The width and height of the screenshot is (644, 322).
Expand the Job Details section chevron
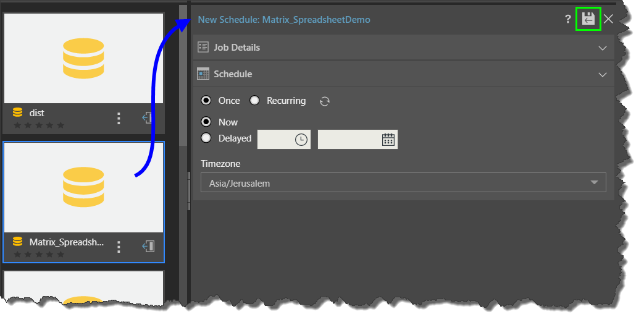(603, 48)
